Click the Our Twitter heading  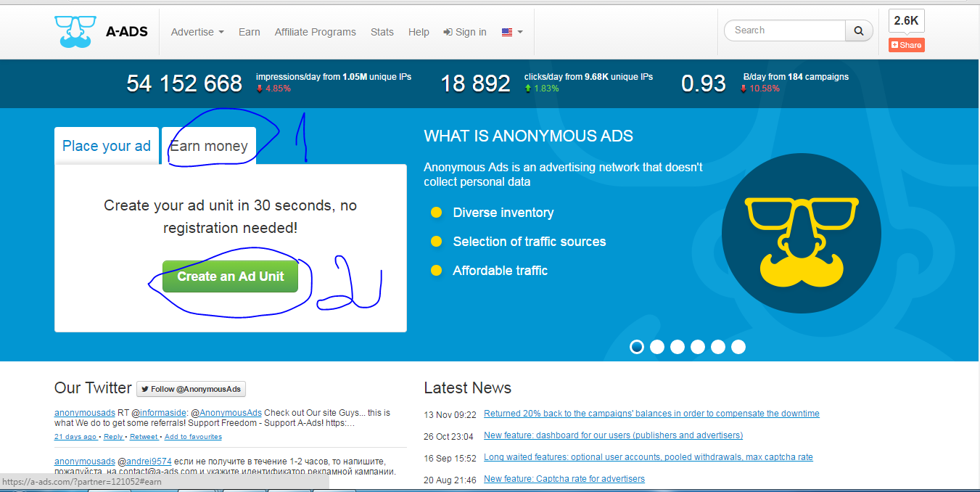click(93, 388)
